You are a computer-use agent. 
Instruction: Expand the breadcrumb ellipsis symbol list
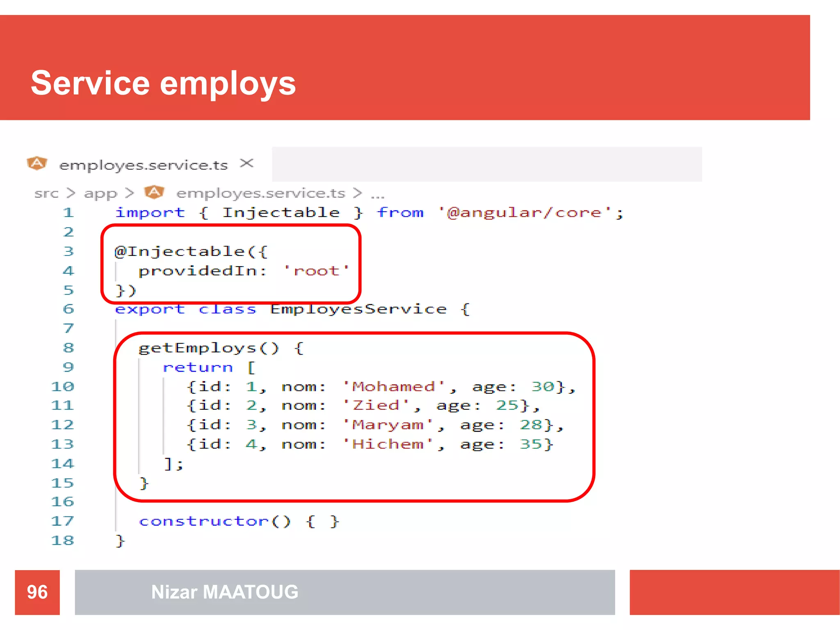[x=377, y=196]
